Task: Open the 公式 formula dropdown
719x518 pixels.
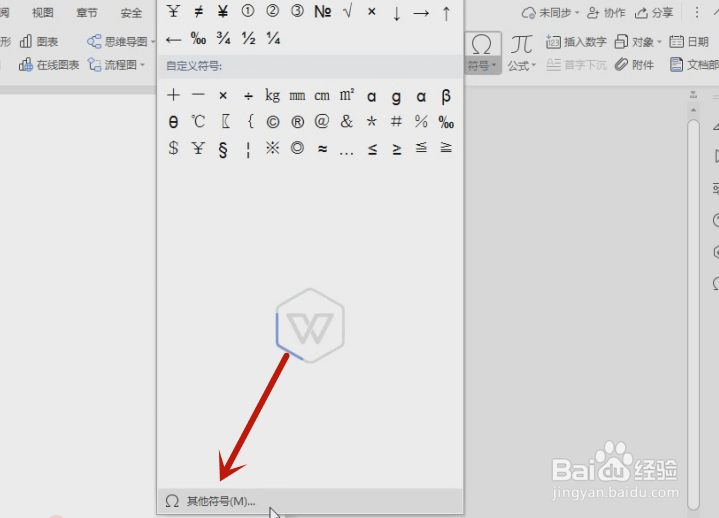Action: click(x=522, y=53)
